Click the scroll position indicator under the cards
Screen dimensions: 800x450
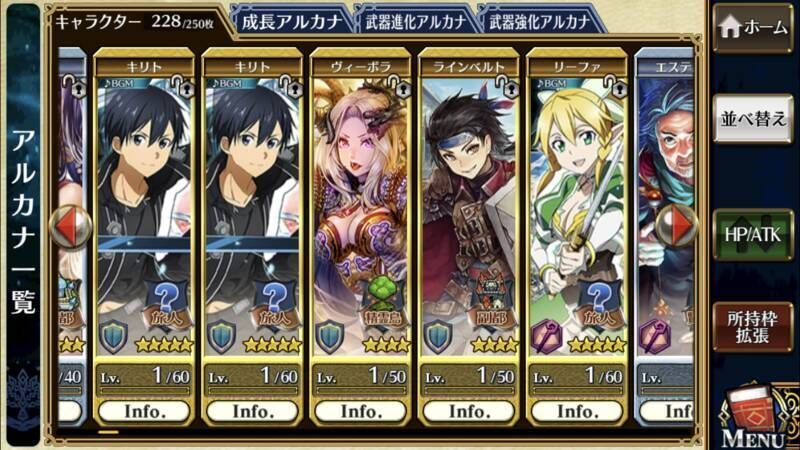tap(108, 432)
